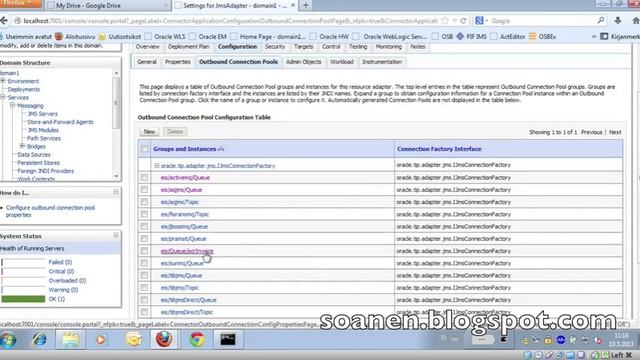Click the Firefox home icon
The height and width of the screenshot is (360, 640).
point(636,20)
